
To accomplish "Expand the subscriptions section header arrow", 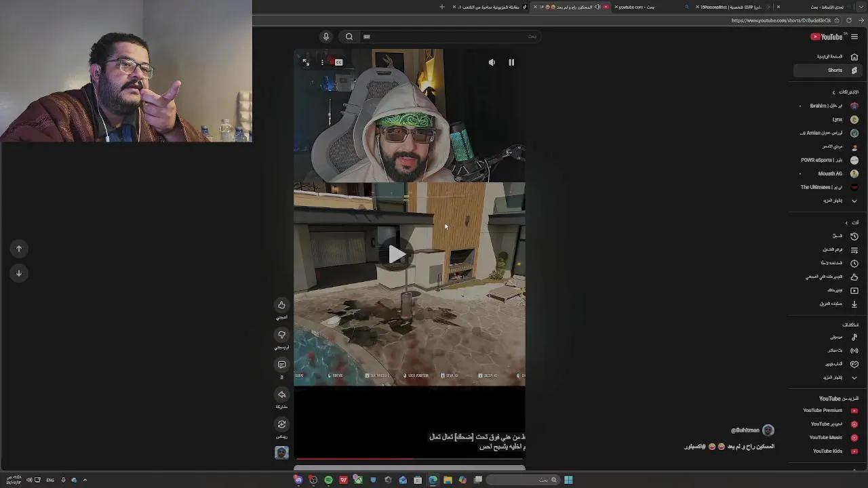I will pyautogui.click(x=834, y=92).
